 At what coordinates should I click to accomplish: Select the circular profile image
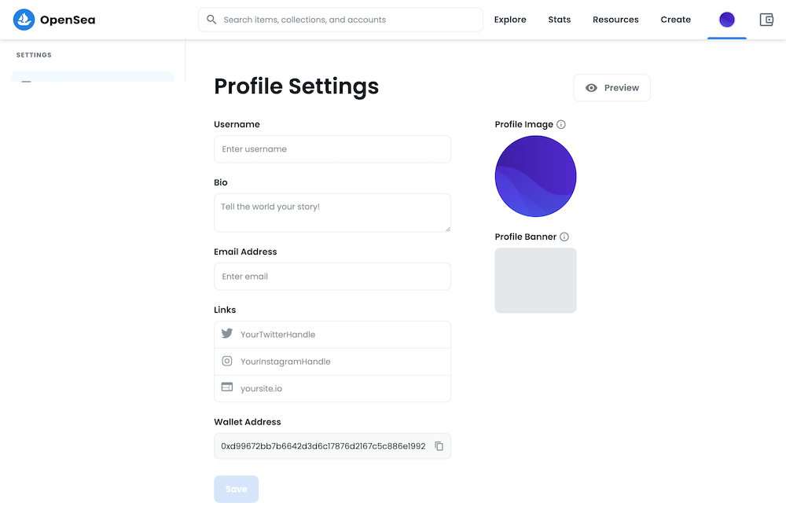point(535,176)
